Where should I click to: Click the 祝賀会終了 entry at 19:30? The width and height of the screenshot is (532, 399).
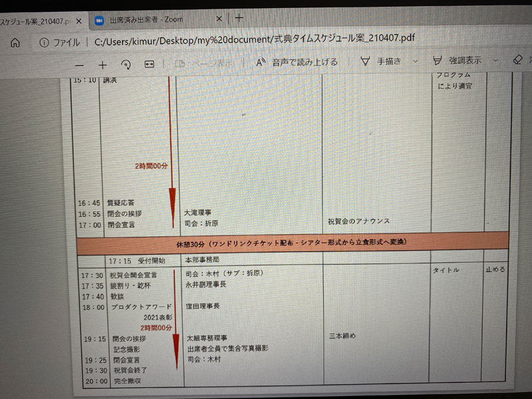pyautogui.click(x=130, y=370)
